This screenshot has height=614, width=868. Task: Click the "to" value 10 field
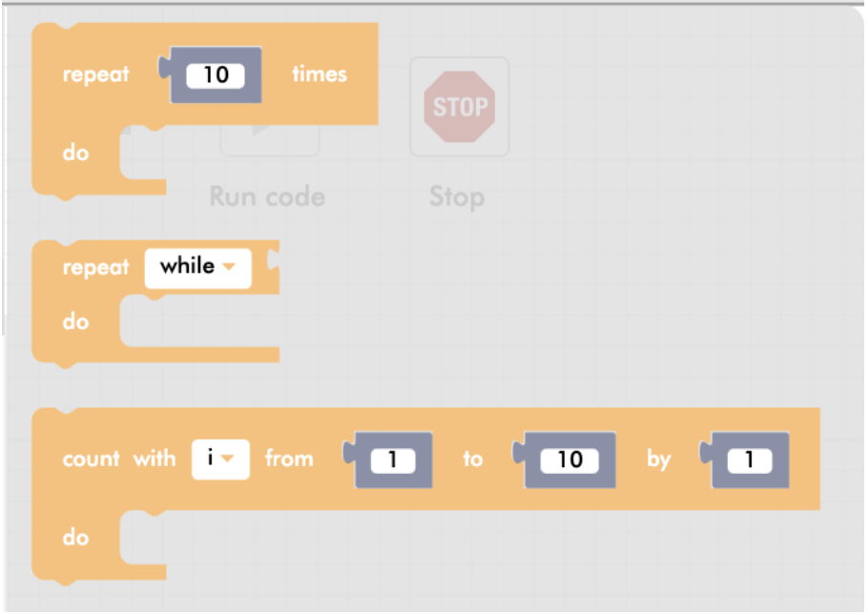[568, 460]
